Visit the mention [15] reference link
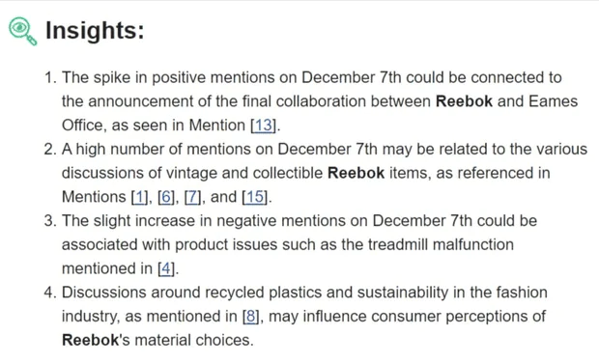Viewport: 599px width, 364px height. 255,197
